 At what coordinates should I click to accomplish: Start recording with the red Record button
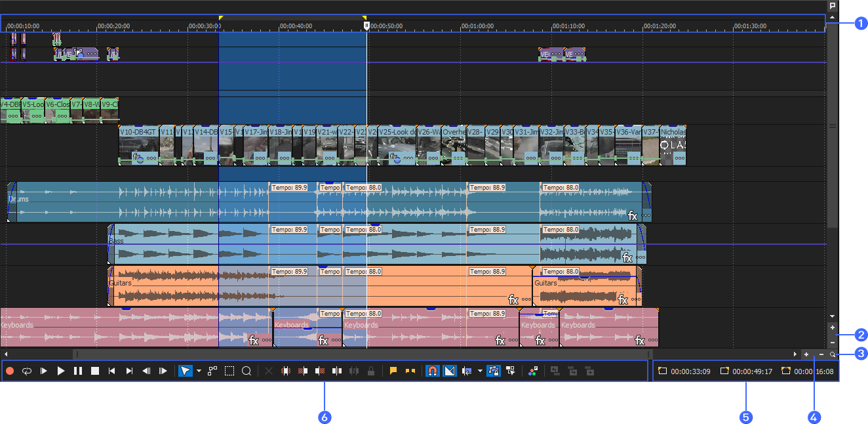click(10, 371)
